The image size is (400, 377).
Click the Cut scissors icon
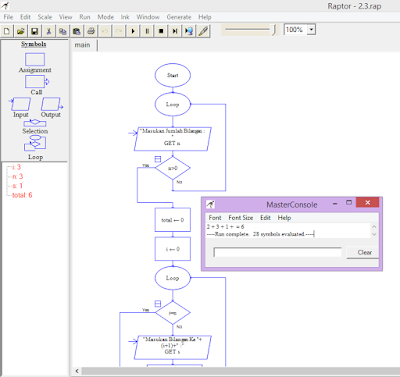pos(49,31)
